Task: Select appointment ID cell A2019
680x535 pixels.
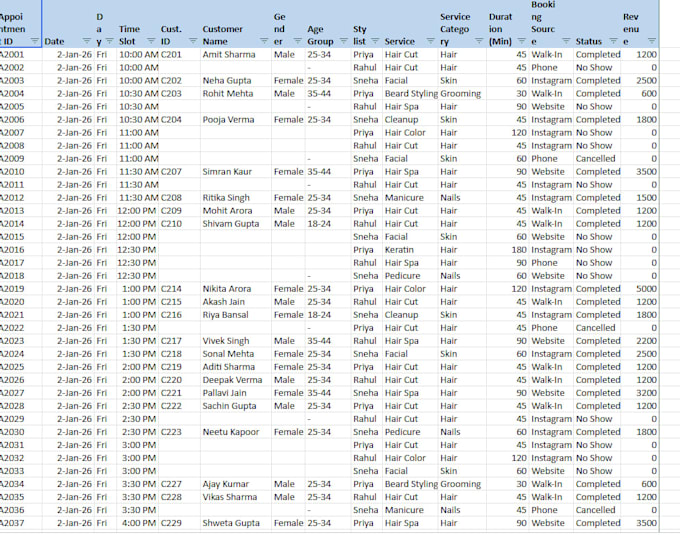Action: (20, 289)
